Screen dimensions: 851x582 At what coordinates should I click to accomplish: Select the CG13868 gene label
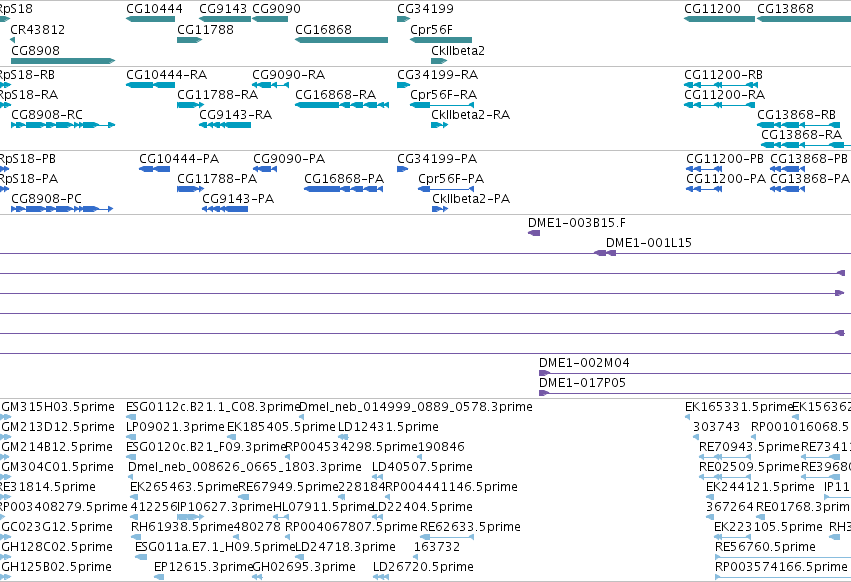785,9
